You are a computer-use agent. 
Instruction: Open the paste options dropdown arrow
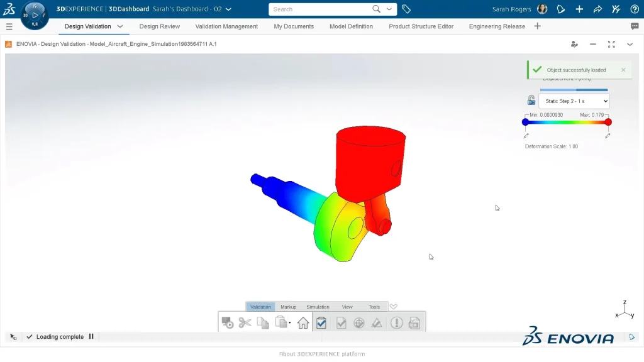click(x=290, y=324)
